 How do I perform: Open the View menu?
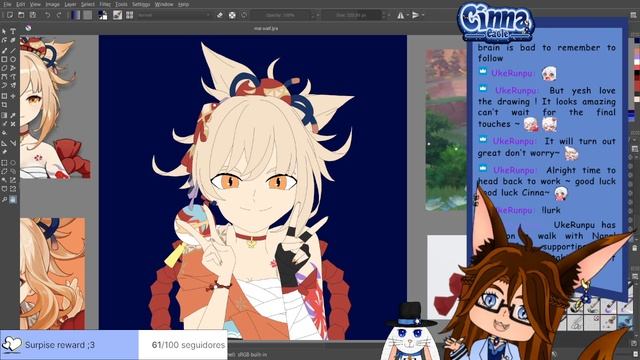[35, 4]
